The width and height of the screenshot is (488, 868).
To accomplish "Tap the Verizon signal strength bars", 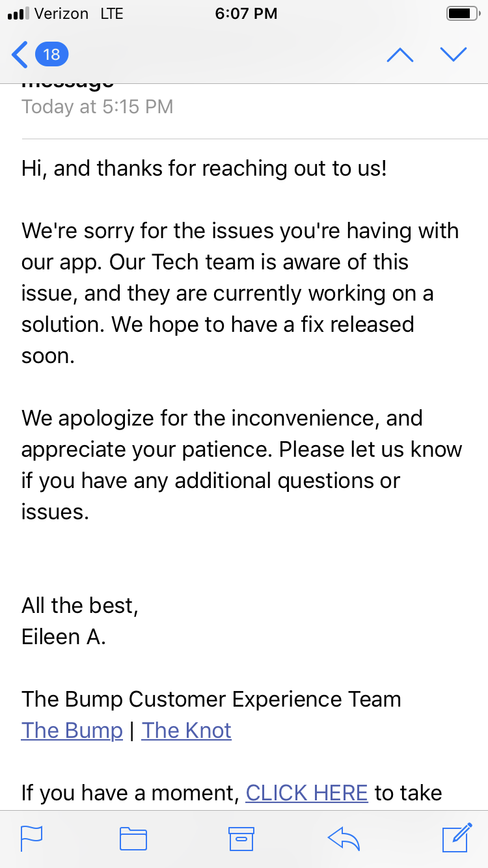I will pyautogui.click(x=18, y=14).
